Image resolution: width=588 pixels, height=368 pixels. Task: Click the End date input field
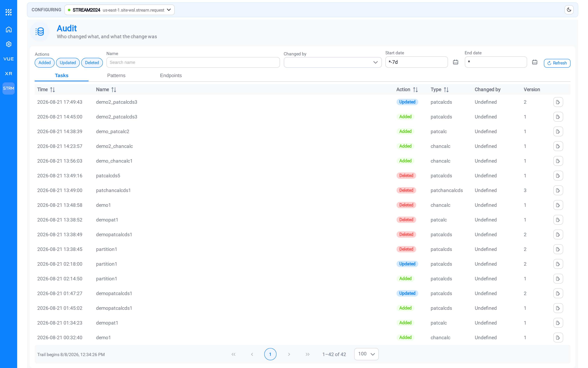496,62
